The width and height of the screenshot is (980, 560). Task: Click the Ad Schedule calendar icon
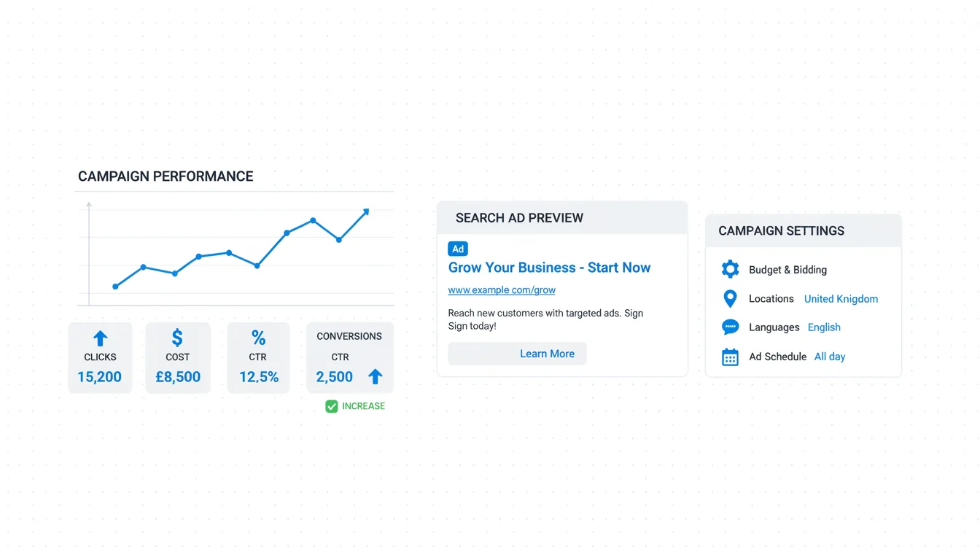pyautogui.click(x=730, y=357)
